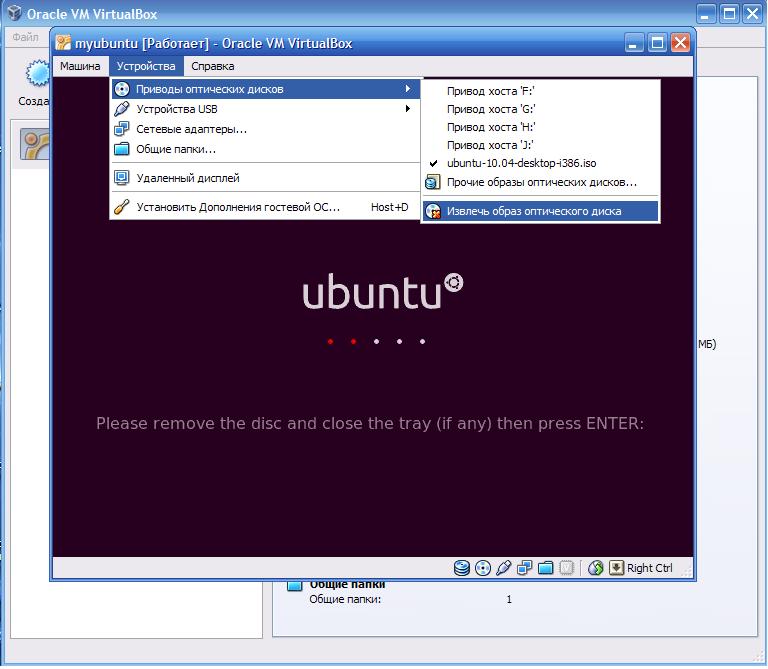Click the keyboard capture arrow icon
The image size is (768, 669).
[616, 568]
